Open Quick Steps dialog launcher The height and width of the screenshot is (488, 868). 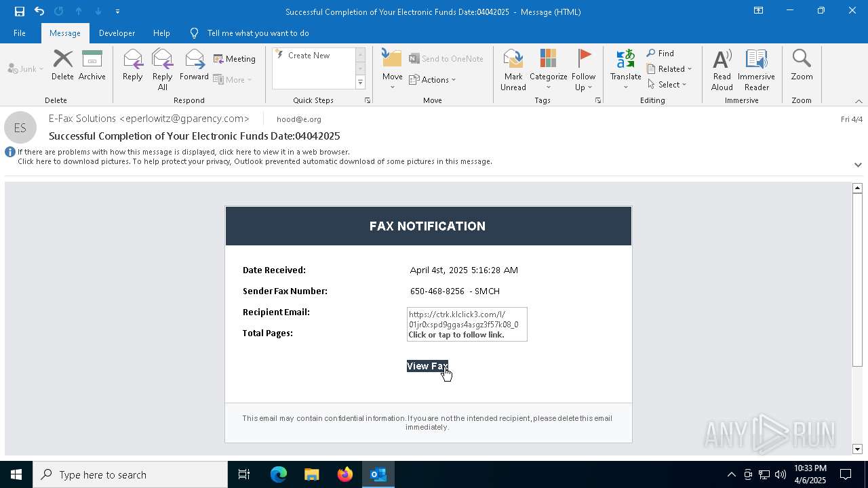[368, 100]
